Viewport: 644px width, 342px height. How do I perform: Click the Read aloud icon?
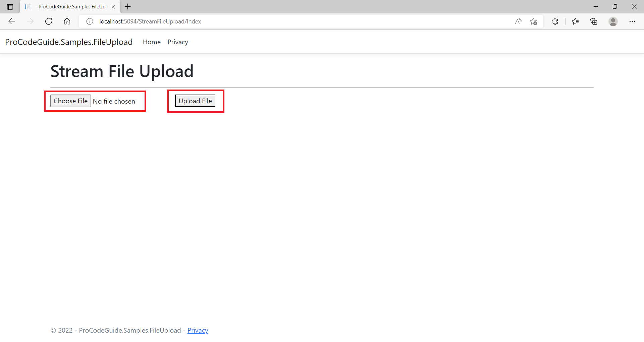click(518, 21)
